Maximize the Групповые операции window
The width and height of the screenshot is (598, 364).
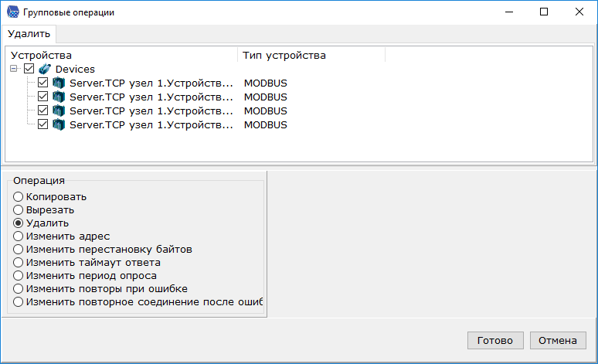point(544,12)
